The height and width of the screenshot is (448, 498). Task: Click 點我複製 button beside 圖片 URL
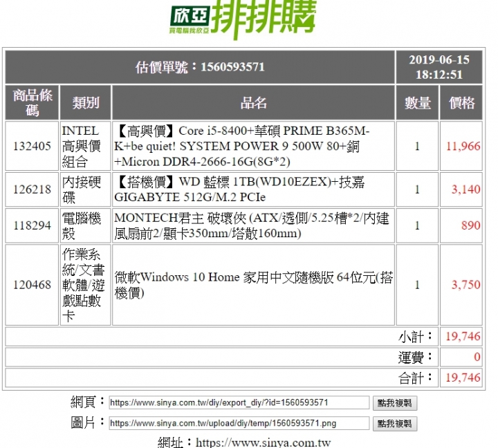click(394, 424)
